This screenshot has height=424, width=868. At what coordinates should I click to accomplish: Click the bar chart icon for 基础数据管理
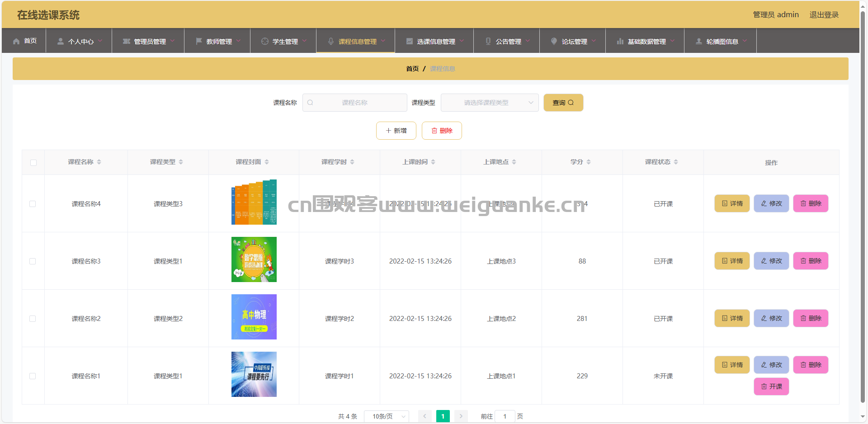click(x=620, y=41)
